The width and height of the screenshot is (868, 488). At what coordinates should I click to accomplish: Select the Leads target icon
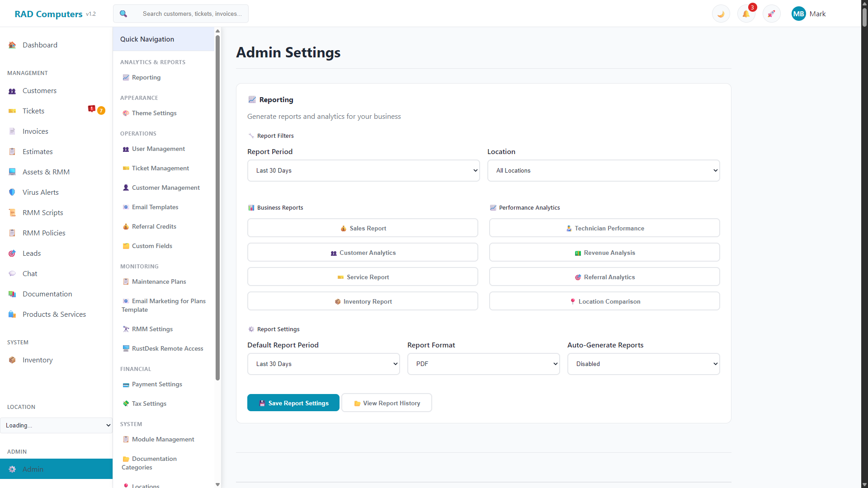click(x=12, y=253)
